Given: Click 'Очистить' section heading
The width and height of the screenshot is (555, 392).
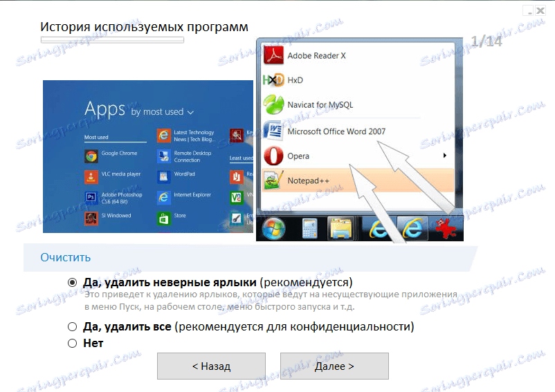Looking at the screenshot, I should (x=66, y=257).
